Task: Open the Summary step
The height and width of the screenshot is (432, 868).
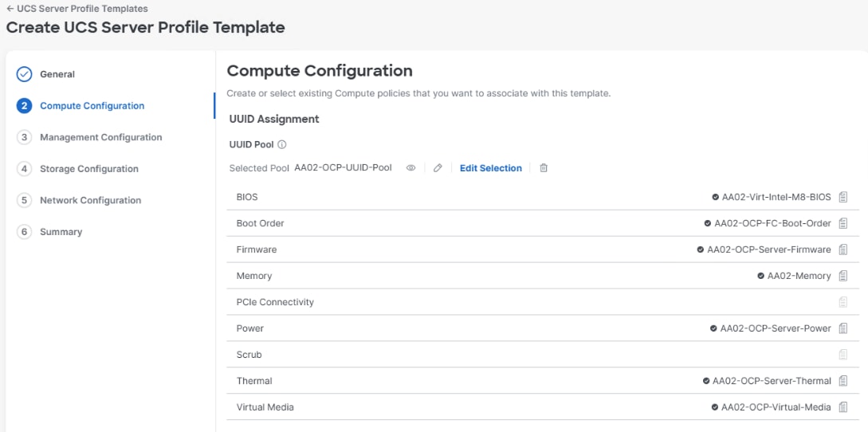Action: 61,232
